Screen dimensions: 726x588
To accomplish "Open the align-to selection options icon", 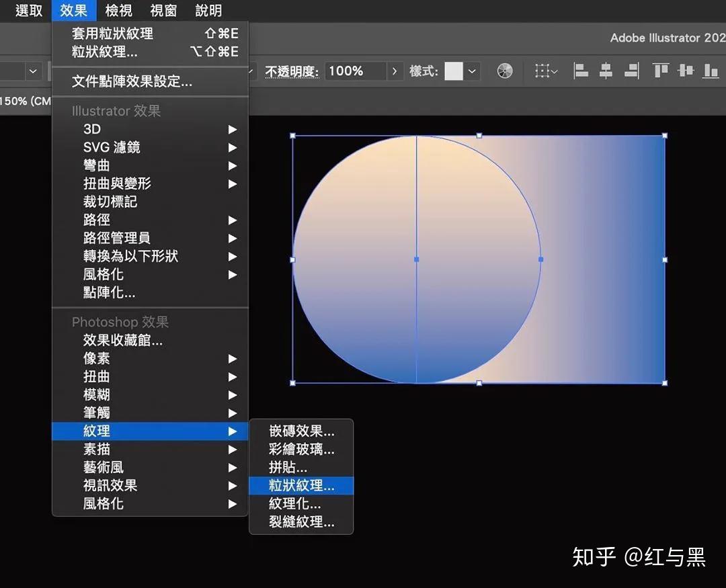I will pyautogui.click(x=545, y=71).
